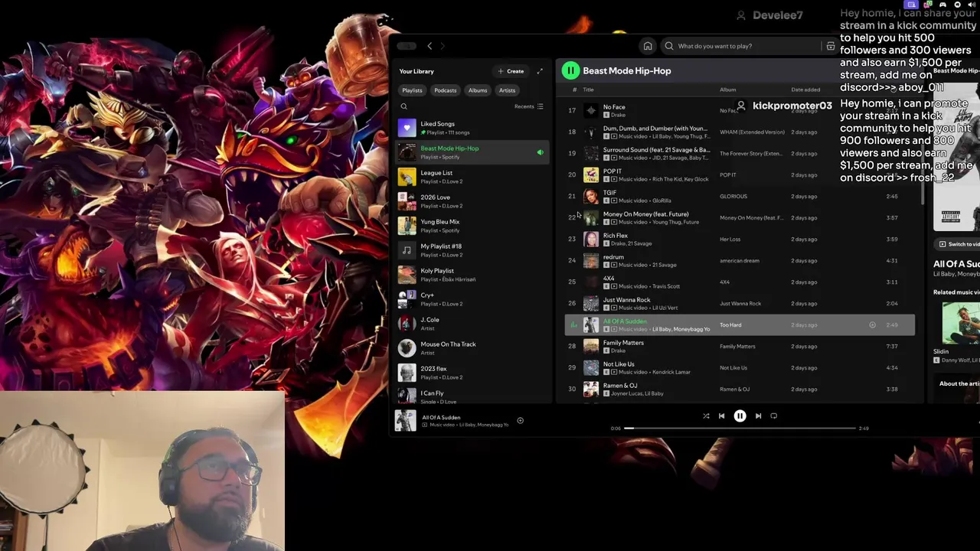Open Yung Bleu Mix playlist
The image size is (980, 551).
[472, 226]
